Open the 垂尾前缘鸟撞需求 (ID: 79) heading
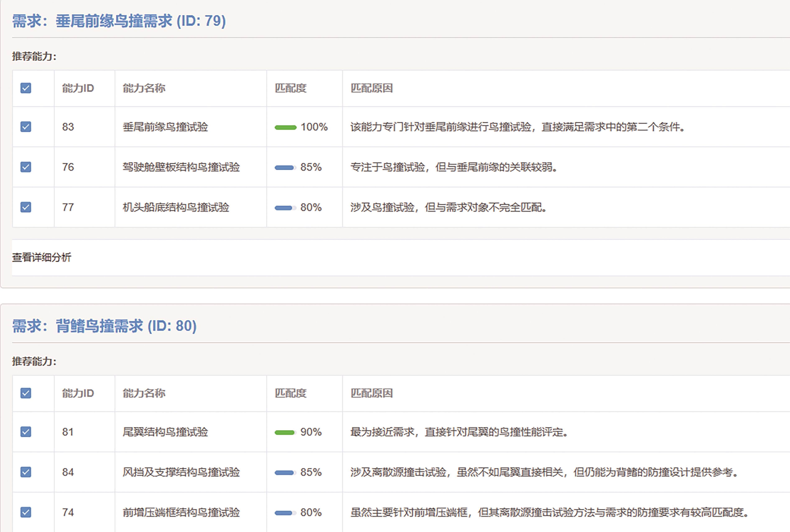Screen dimensions: 790x532 [119, 21]
